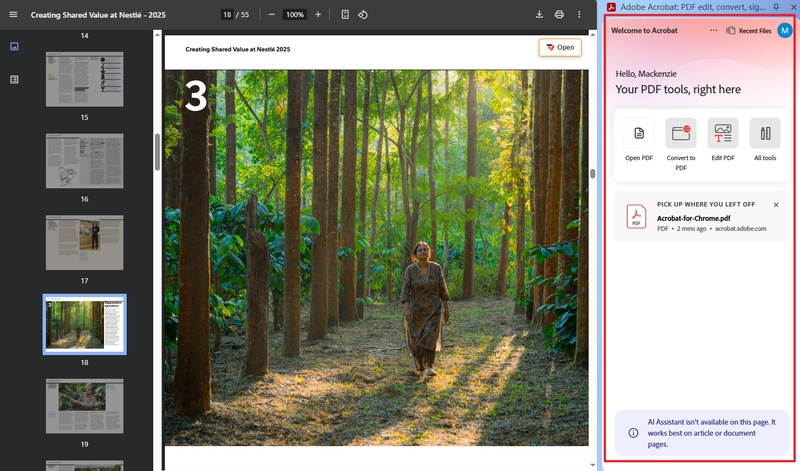Click the 'Creating Shared Value at Nestlé 2025' page header

pos(238,49)
